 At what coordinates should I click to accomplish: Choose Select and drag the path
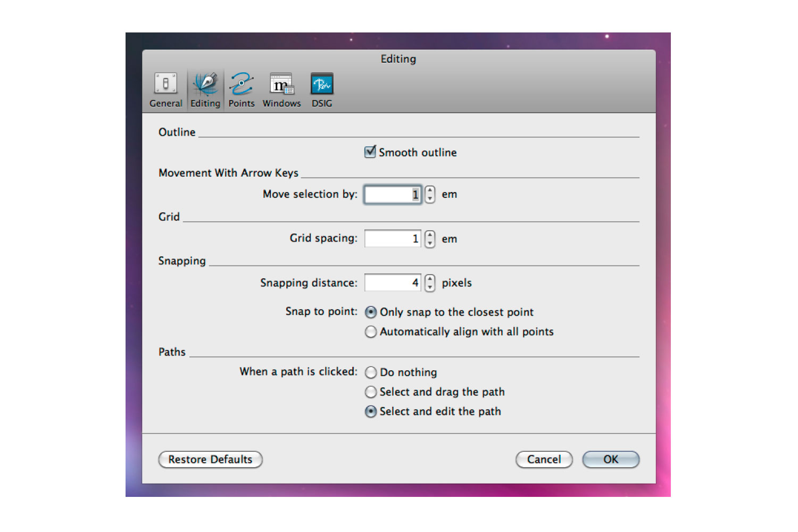(371, 392)
